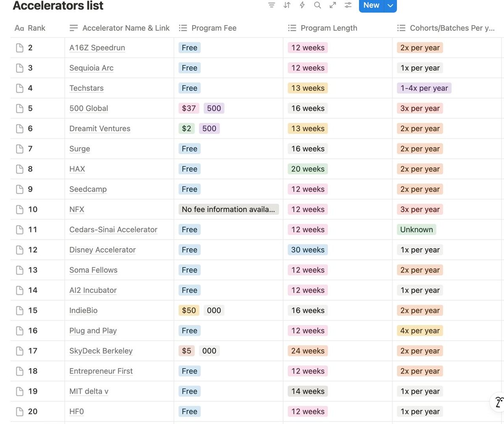
Task: Click the Unknown tag for Cedars-Sinai
Action: [417, 229]
